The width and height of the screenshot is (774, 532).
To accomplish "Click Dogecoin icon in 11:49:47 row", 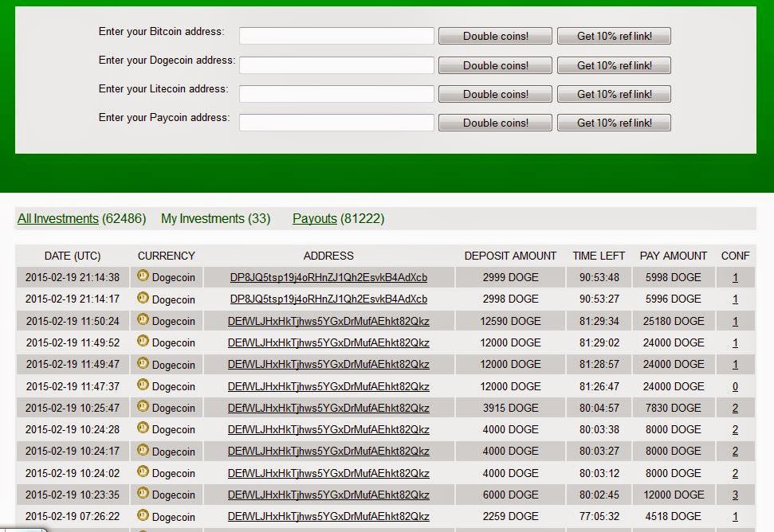I will 143,363.
